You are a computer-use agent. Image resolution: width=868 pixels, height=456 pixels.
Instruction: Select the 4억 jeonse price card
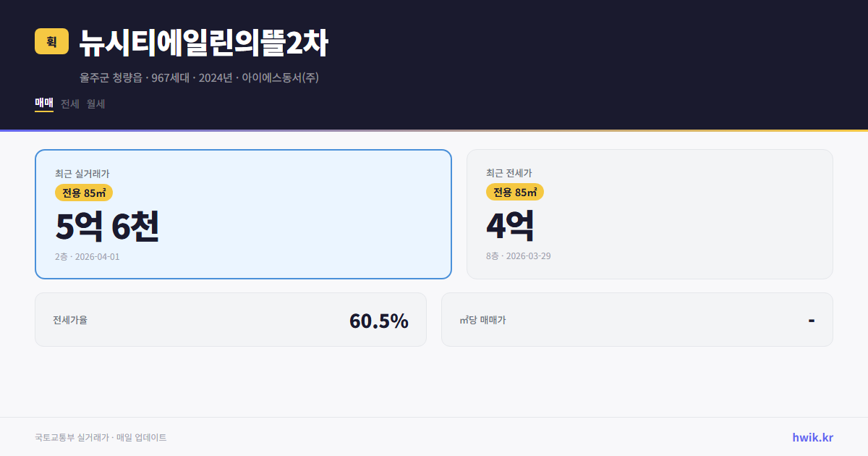pyautogui.click(x=650, y=214)
